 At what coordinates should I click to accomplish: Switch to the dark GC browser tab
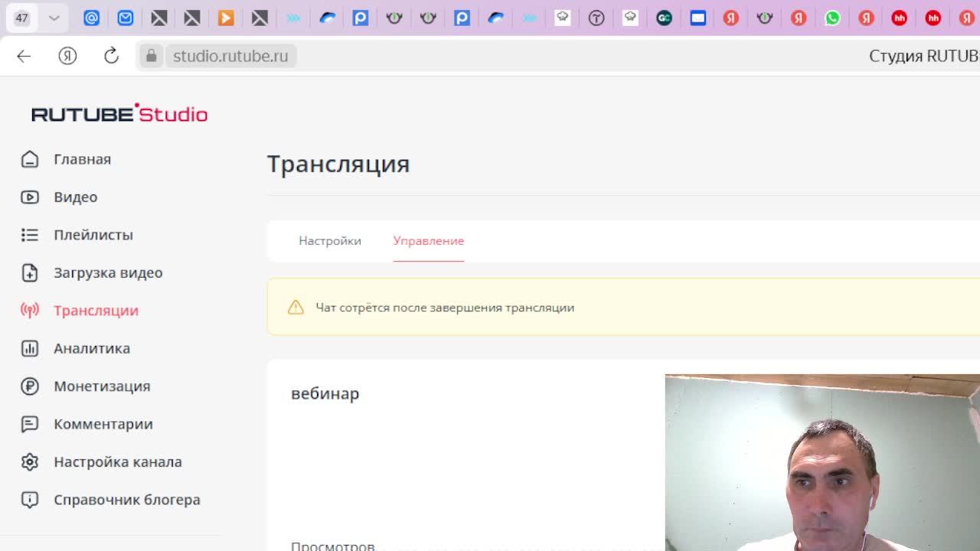[664, 18]
